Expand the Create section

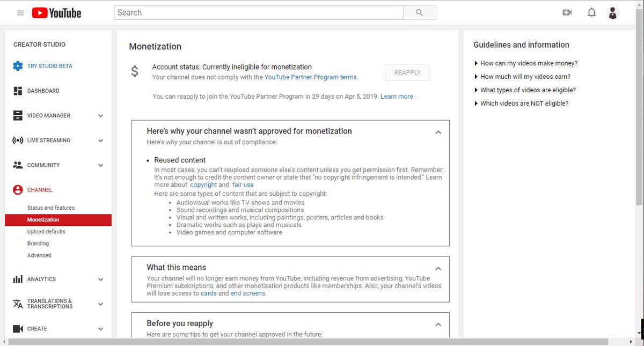pos(100,329)
